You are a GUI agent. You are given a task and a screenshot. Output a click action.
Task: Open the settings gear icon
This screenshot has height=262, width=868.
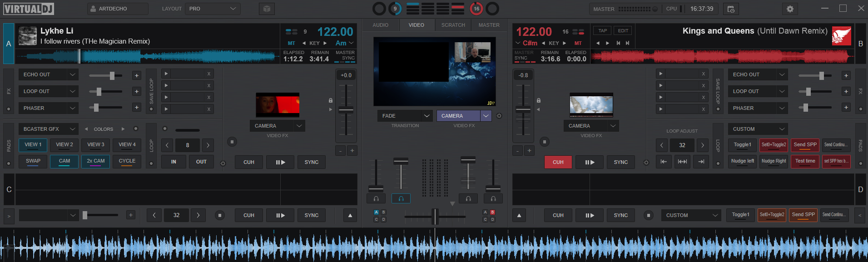[x=790, y=9]
